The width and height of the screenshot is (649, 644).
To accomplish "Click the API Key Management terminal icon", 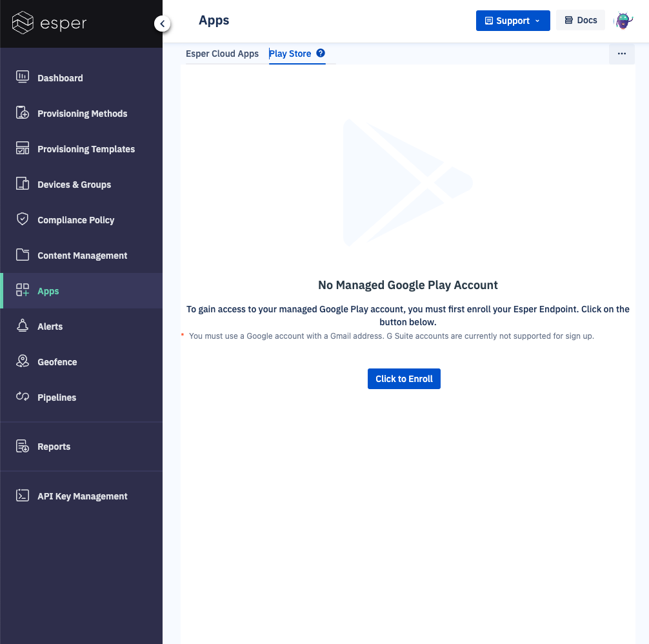I will (23, 496).
